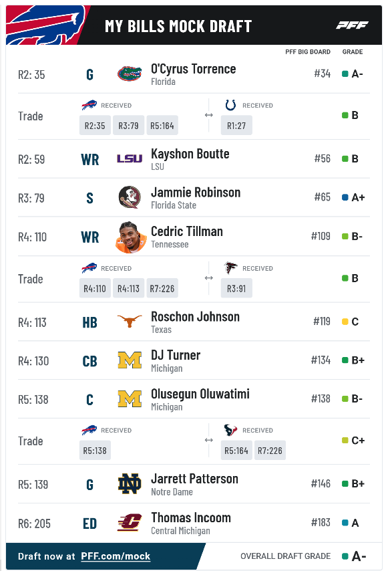This screenshot has width=392, height=579.
Task: Click the Colts logo in first trade
Action: [x=230, y=105]
